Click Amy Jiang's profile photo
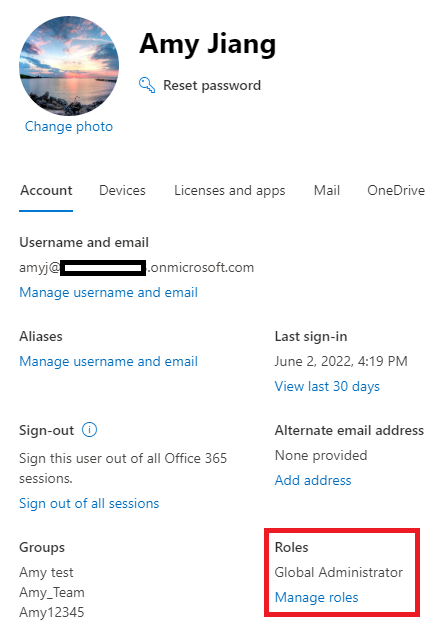 (x=69, y=66)
